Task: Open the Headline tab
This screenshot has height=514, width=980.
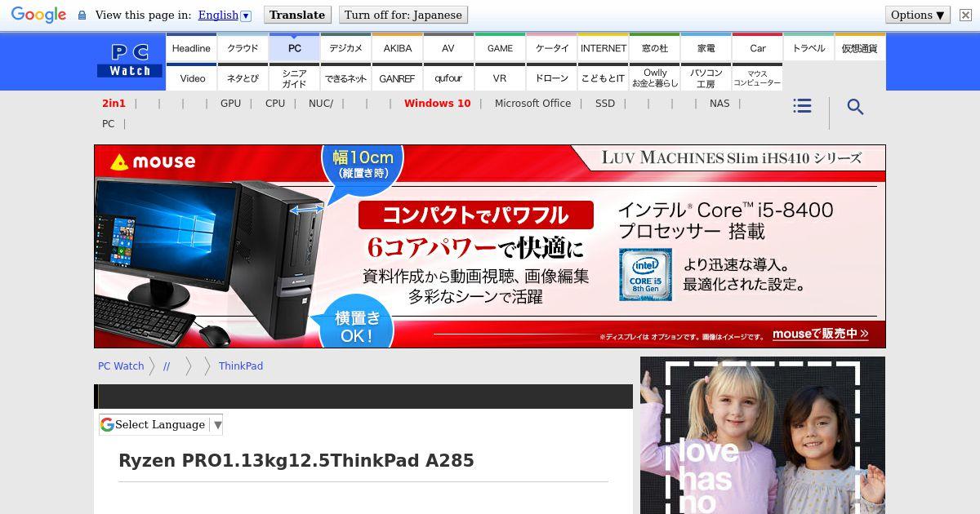Action: (191, 47)
